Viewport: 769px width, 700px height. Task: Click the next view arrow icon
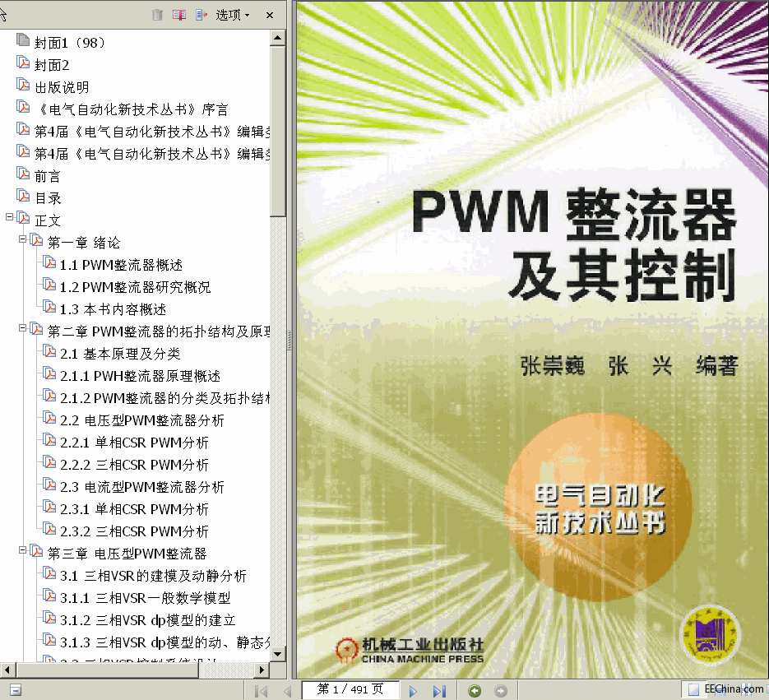pos(499,691)
